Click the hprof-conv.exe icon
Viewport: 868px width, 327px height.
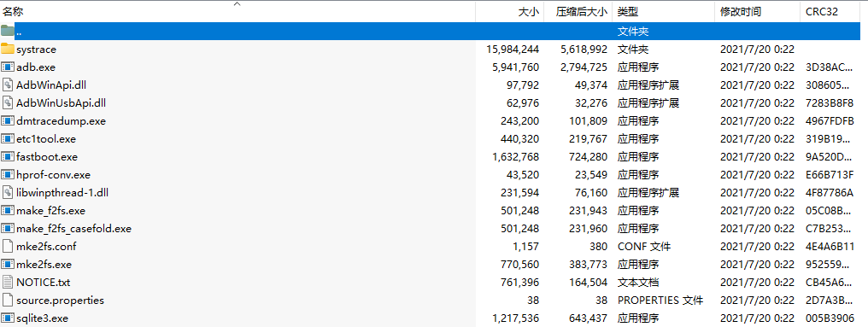coord(7,174)
